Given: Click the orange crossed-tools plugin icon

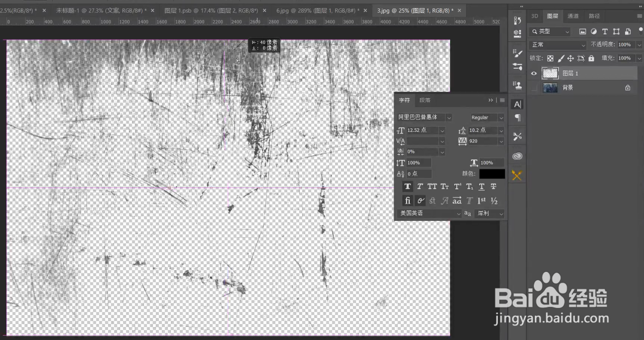Looking at the screenshot, I should click(x=517, y=175).
